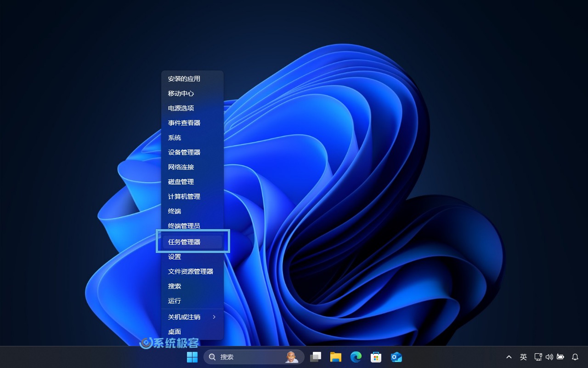Screen dimensions: 588x368
Task: Click the battery icon in the system tray
Action: tap(560, 357)
